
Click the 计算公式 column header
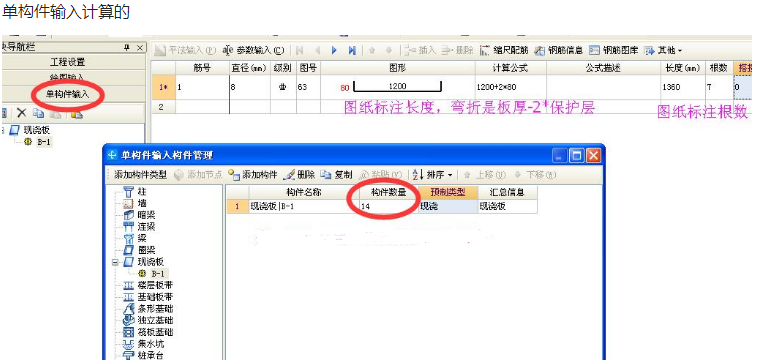(510, 68)
